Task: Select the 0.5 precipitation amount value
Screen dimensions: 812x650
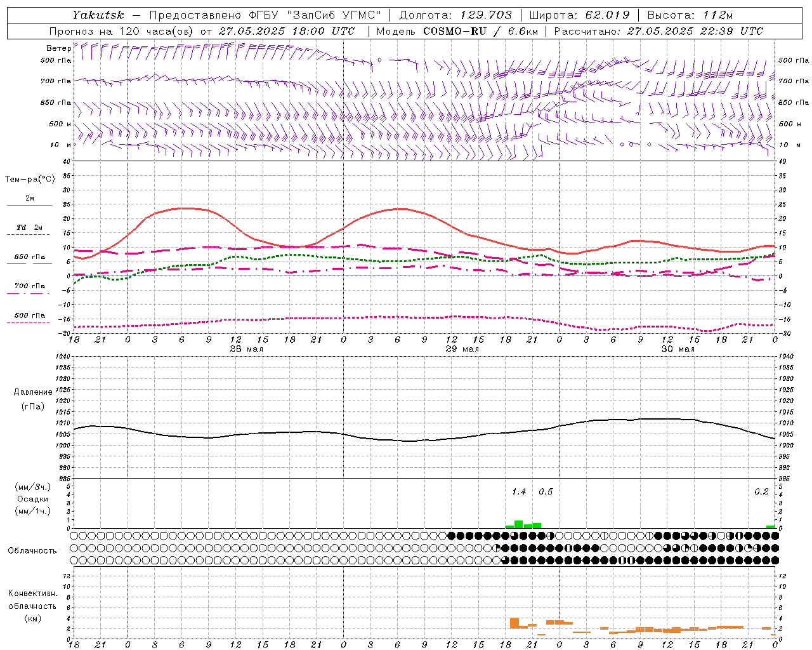Action: [546, 492]
